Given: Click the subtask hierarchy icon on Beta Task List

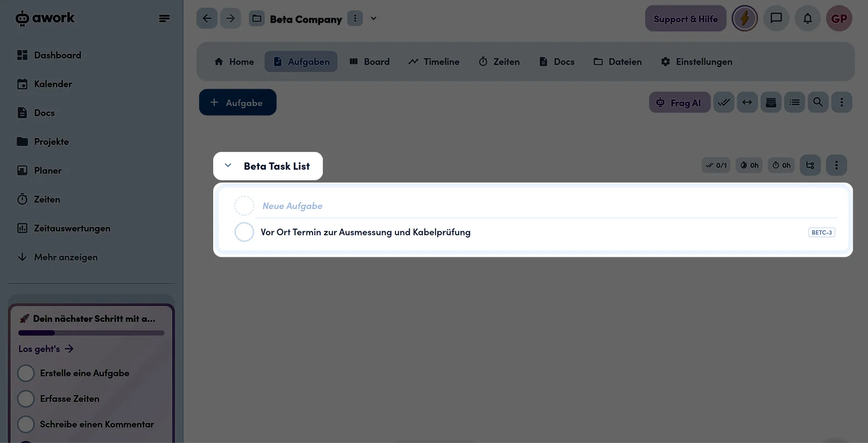Looking at the screenshot, I should (x=810, y=165).
